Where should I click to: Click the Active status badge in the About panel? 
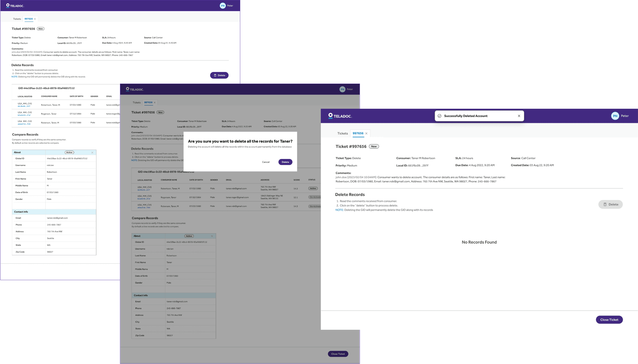[69, 152]
